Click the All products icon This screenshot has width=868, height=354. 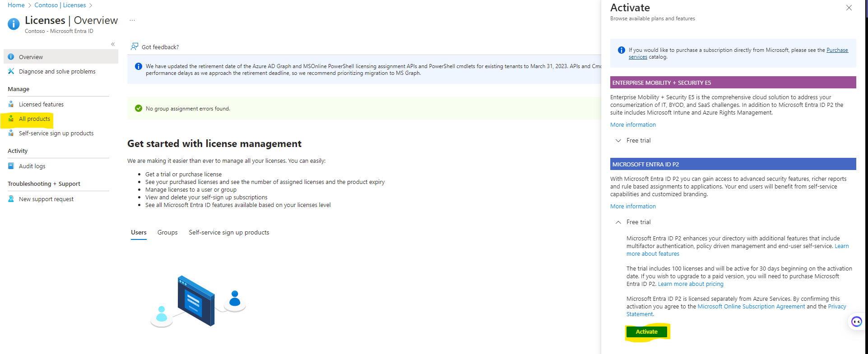[x=11, y=119]
